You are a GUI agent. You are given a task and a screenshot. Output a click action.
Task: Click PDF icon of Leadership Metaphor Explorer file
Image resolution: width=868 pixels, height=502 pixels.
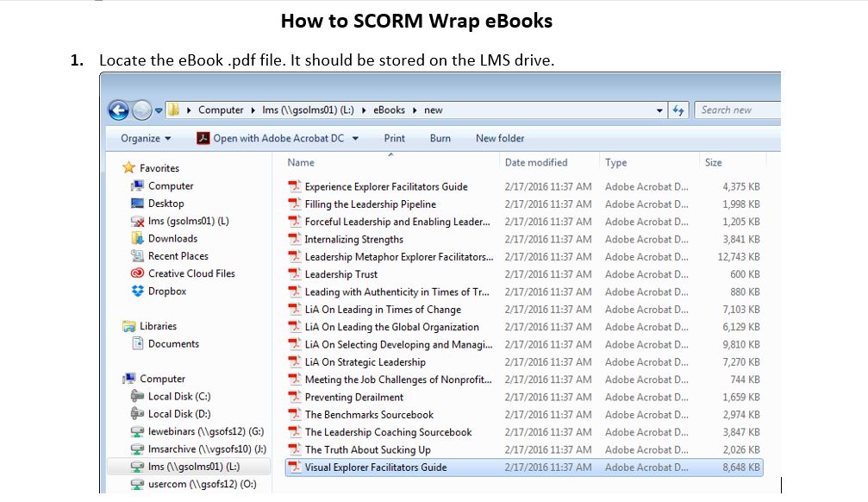pos(295,256)
